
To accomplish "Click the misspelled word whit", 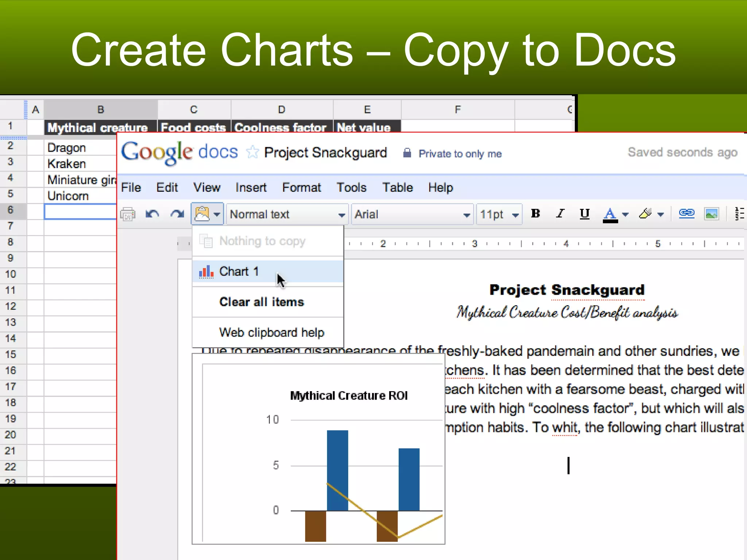I will click(565, 427).
